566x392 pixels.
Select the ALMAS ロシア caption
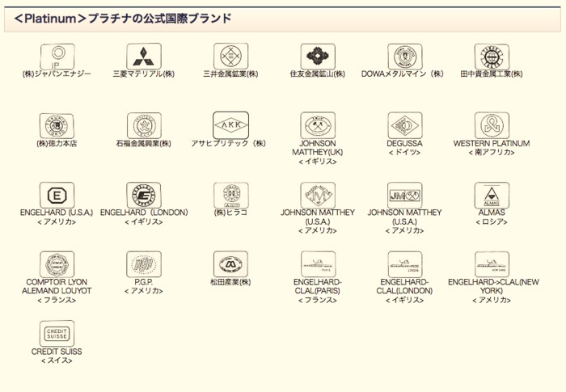(x=492, y=217)
